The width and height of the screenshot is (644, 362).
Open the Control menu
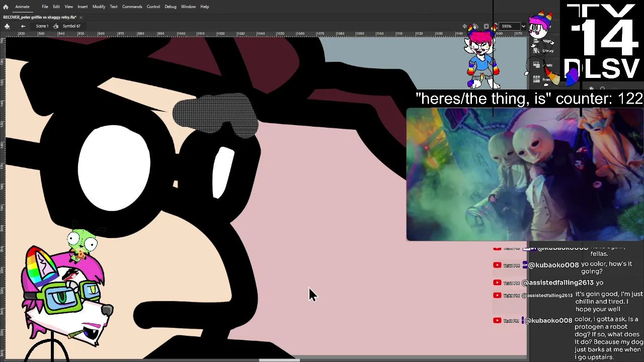click(x=153, y=7)
